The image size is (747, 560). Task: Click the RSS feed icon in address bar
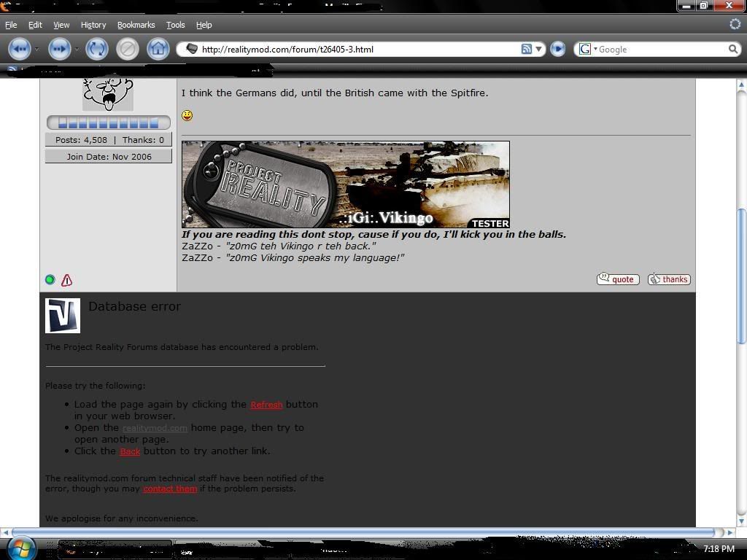pos(526,49)
